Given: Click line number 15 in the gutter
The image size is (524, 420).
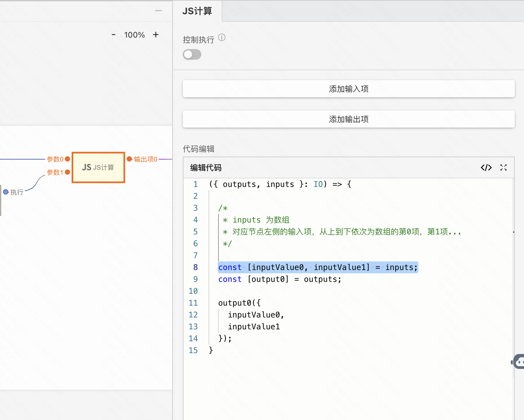Looking at the screenshot, I should [x=193, y=350].
